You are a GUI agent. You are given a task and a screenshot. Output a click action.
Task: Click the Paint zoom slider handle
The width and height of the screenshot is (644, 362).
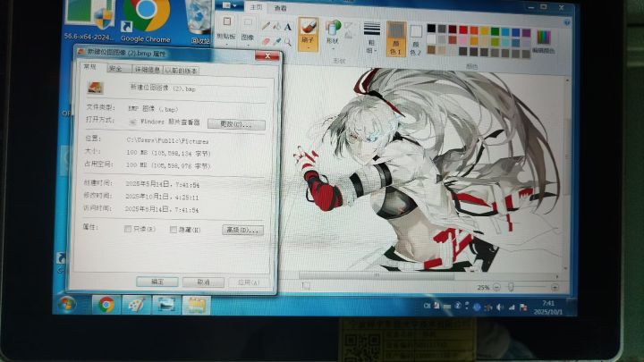click(x=511, y=287)
